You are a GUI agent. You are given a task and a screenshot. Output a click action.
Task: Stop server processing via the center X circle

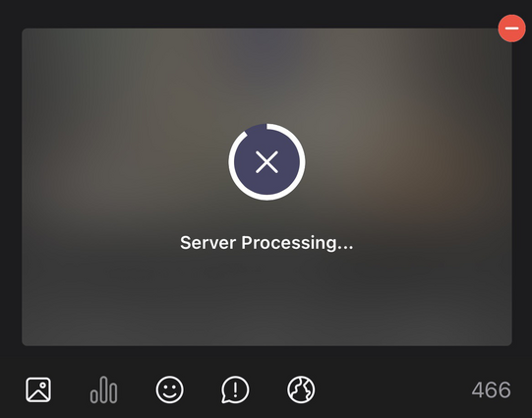[266, 162]
